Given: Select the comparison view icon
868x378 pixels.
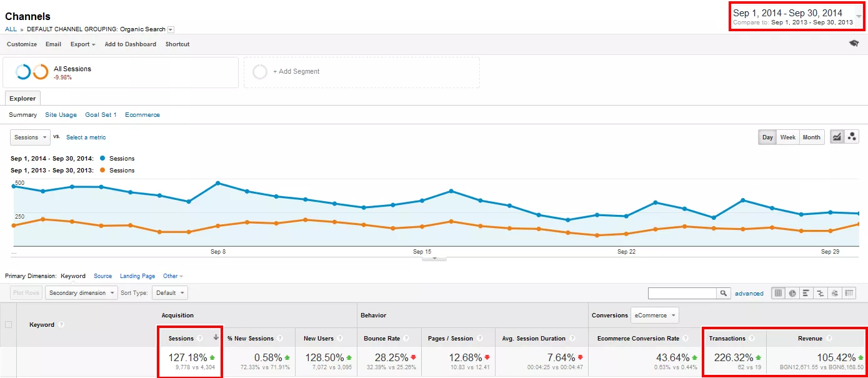Looking at the screenshot, I should (x=821, y=293).
